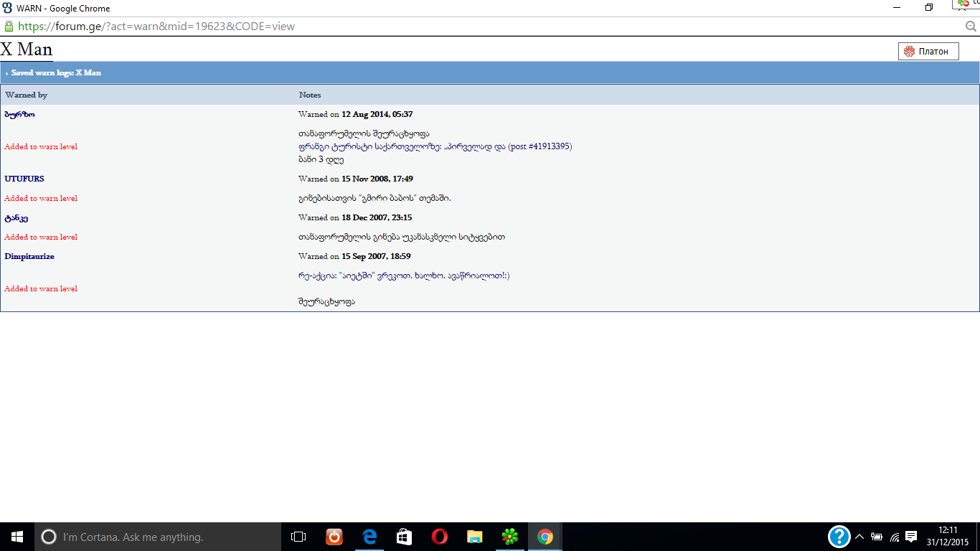Click the red flower icon beside Платон
The height and width of the screenshot is (551, 980).
coord(909,51)
